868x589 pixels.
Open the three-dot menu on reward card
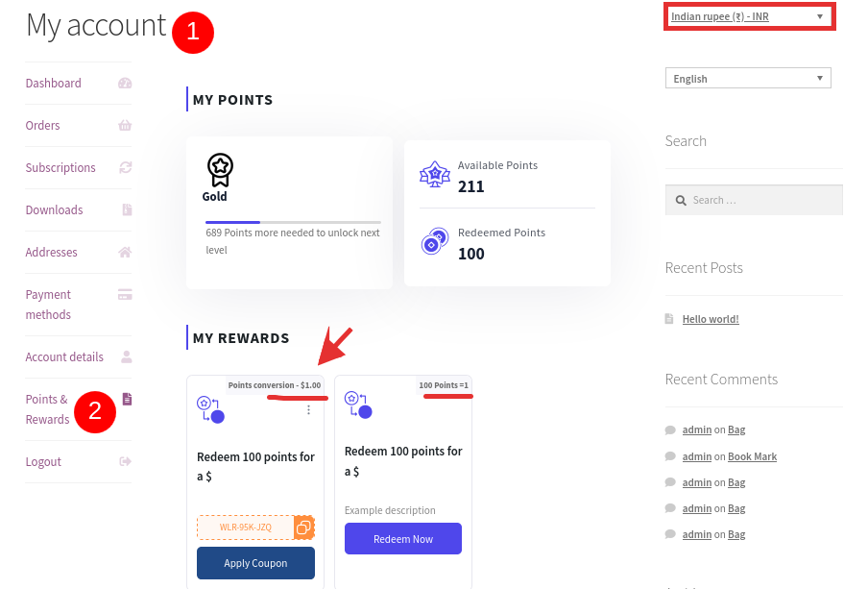pyautogui.click(x=308, y=409)
